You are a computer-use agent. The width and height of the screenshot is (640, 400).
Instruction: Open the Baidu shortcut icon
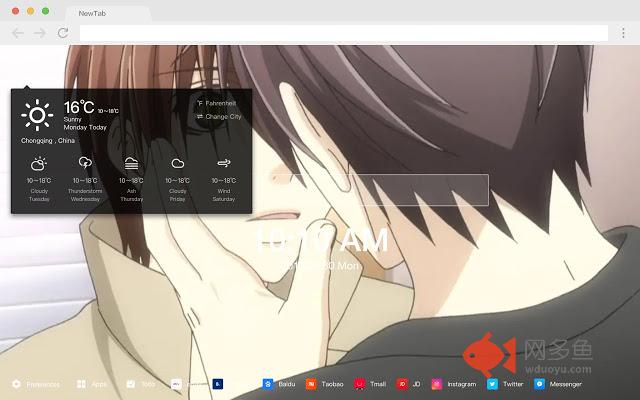[268, 384]
